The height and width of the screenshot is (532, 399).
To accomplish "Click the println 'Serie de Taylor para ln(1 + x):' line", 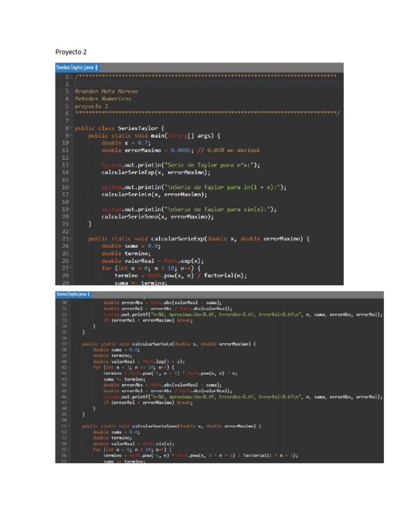I will point(194,187).
